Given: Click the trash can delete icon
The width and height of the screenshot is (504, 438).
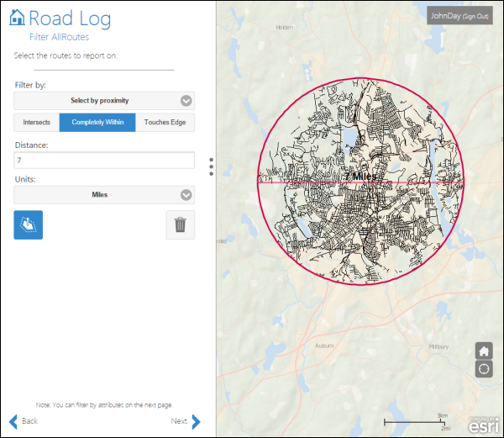Looking at the screenshot, I should 180,224.
